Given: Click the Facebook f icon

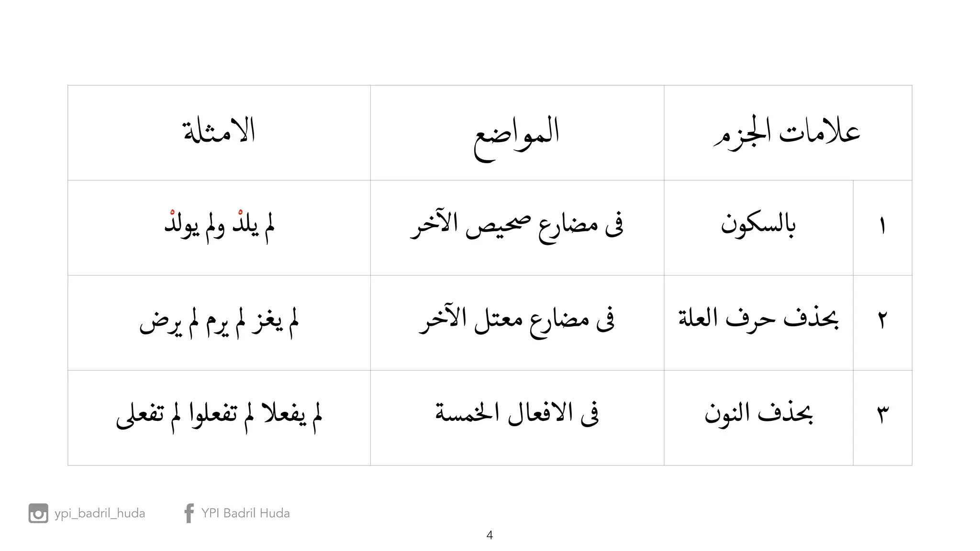Looking at the screenshot, I should coord(189,513).
